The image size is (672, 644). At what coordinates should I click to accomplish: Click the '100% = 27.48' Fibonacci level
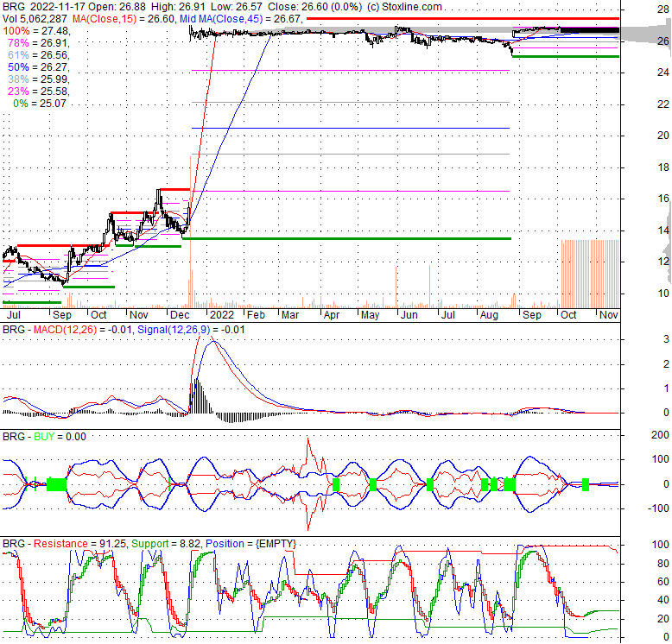[36, 31]
